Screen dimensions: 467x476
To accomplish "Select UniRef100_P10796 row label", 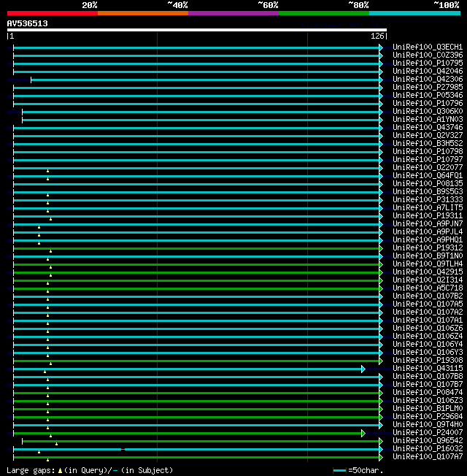I will click(x=428, y=103).
